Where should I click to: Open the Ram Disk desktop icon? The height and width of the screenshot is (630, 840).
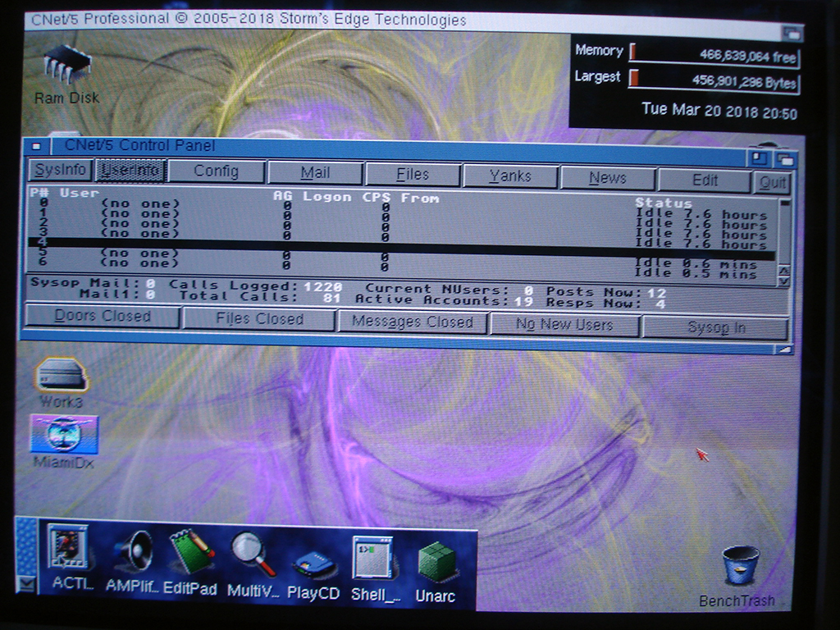pyautogui.click(x=67, y=74)
